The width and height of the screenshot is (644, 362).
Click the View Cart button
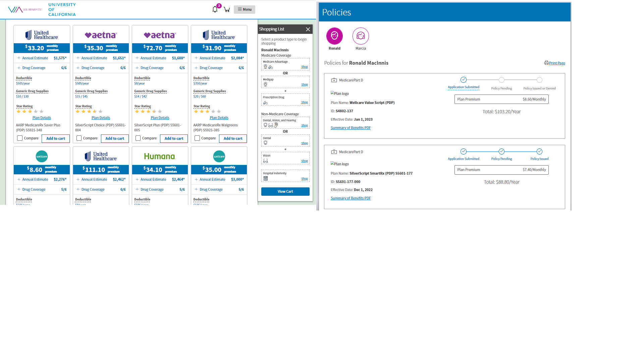285,191
